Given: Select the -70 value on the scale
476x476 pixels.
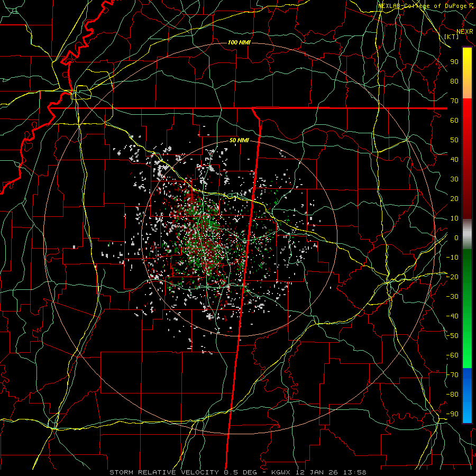Looking at the screenshot, I should 452,375.
